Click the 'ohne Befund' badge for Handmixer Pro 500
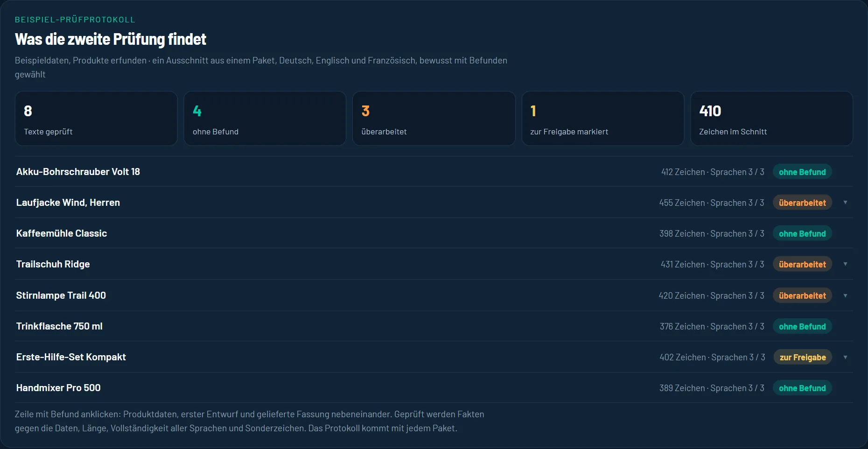 pyautogui.click(x=802, y=388)
